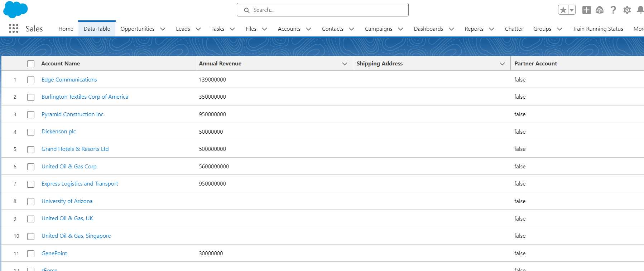Open the Help question mark icon
The image size is (644, 271).
tap(613, 10)
